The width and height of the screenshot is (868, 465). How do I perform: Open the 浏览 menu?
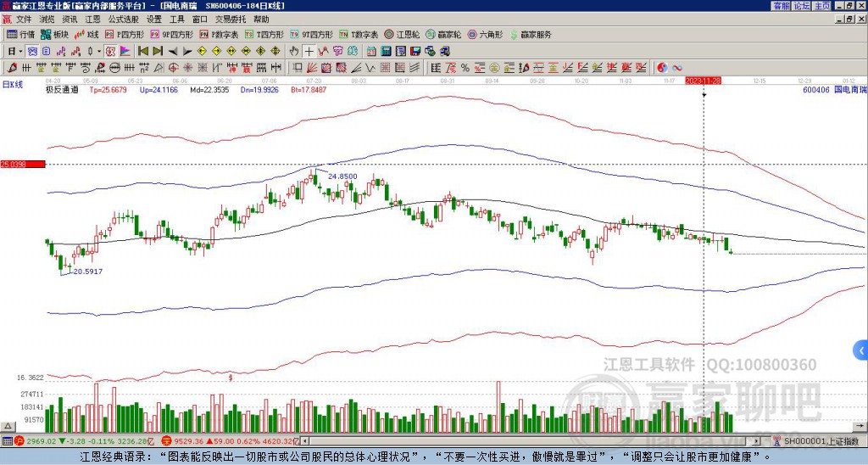[x=47, y=20]
